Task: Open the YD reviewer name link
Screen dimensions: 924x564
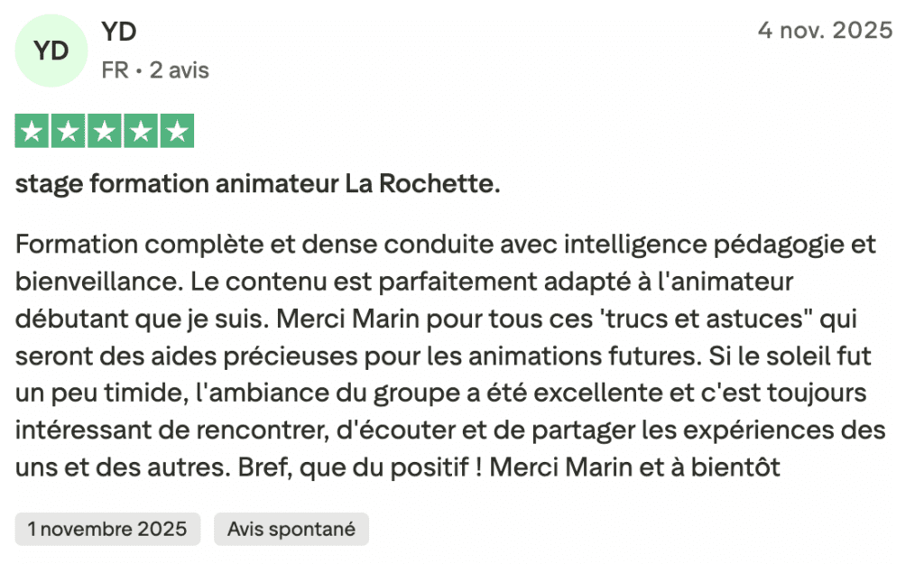Action: point(118,32)
